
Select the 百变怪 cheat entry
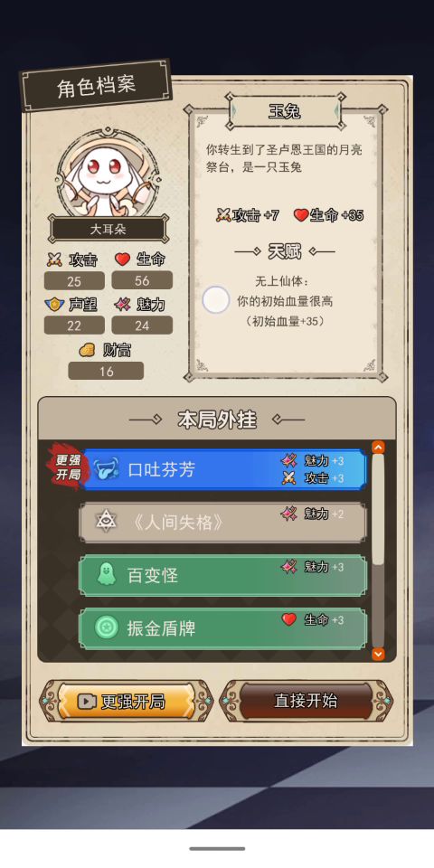[222, 575]
